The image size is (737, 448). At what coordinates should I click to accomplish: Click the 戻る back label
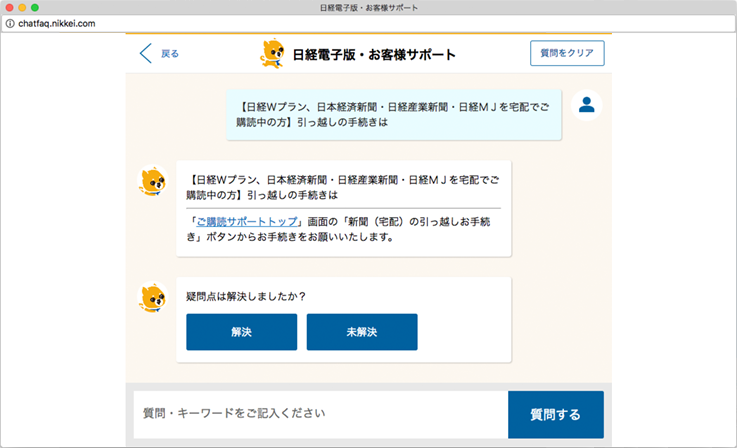(170, 54)
